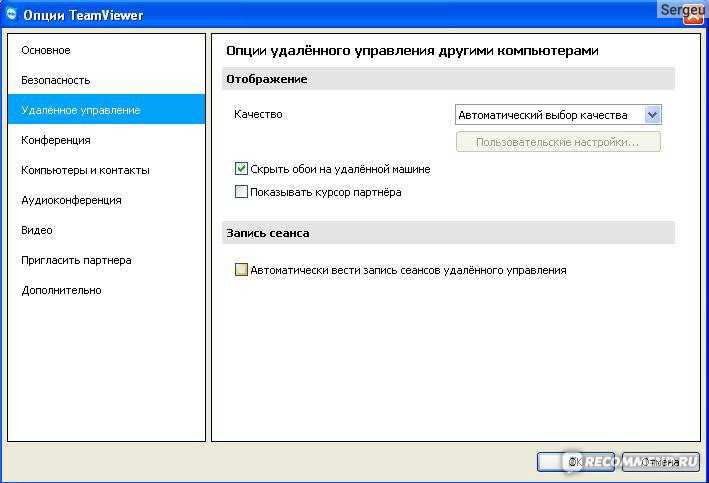Switch to Аудиоконференция settings
709x483 pixels.
(106, 200)
